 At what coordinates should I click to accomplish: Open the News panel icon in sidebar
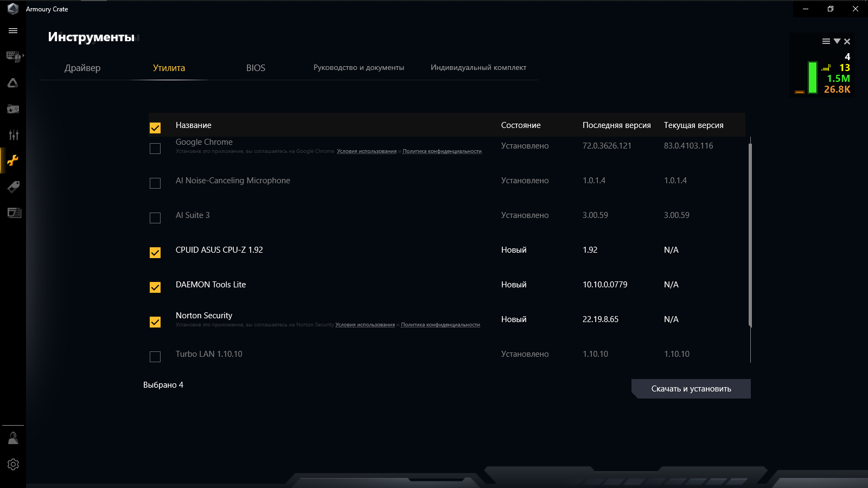14,213
